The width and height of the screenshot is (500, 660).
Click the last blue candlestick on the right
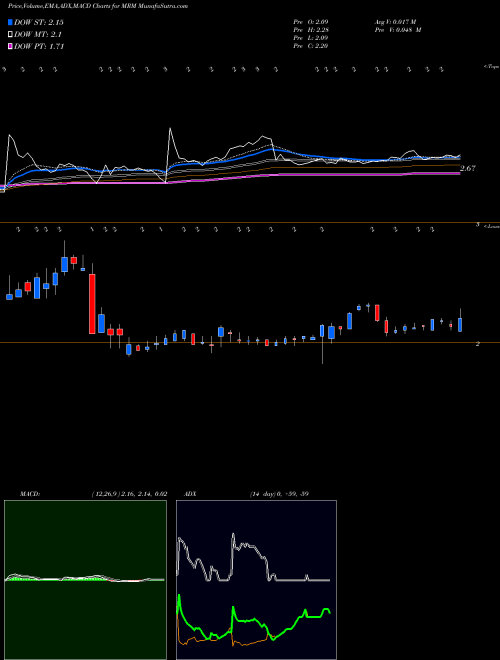(x=460, y=325)
